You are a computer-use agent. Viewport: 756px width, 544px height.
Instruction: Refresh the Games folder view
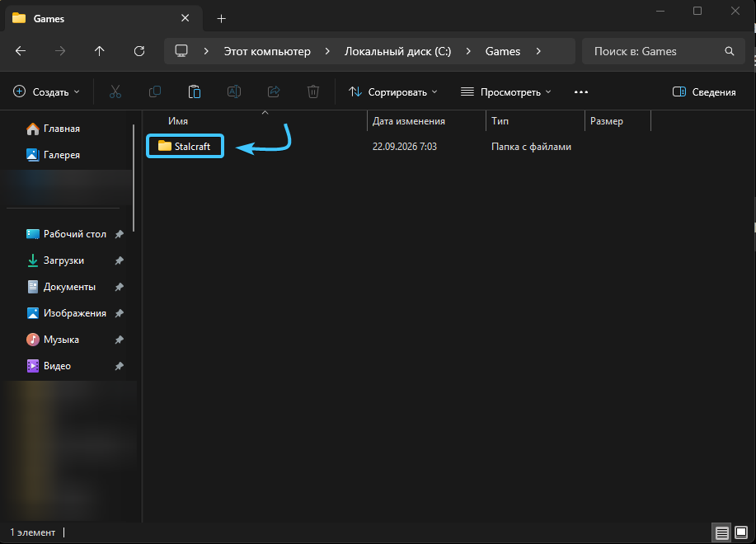(139, 51)
